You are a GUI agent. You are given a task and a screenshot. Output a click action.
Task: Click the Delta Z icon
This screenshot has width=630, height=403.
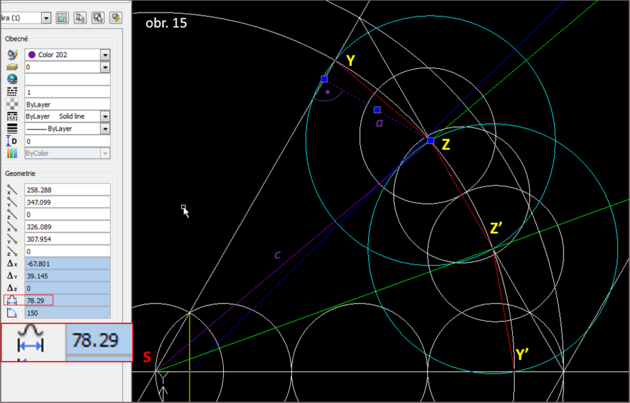[12, 288]
